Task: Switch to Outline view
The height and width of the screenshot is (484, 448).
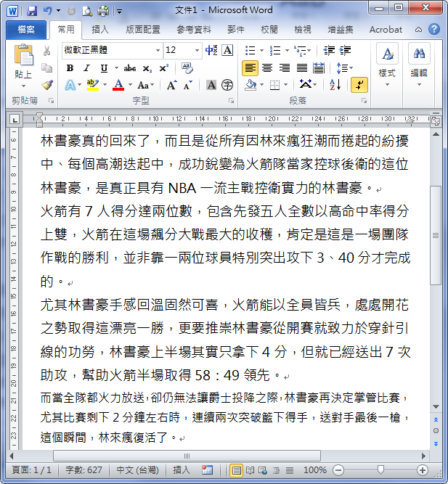Action: click(x=276, y=470)
